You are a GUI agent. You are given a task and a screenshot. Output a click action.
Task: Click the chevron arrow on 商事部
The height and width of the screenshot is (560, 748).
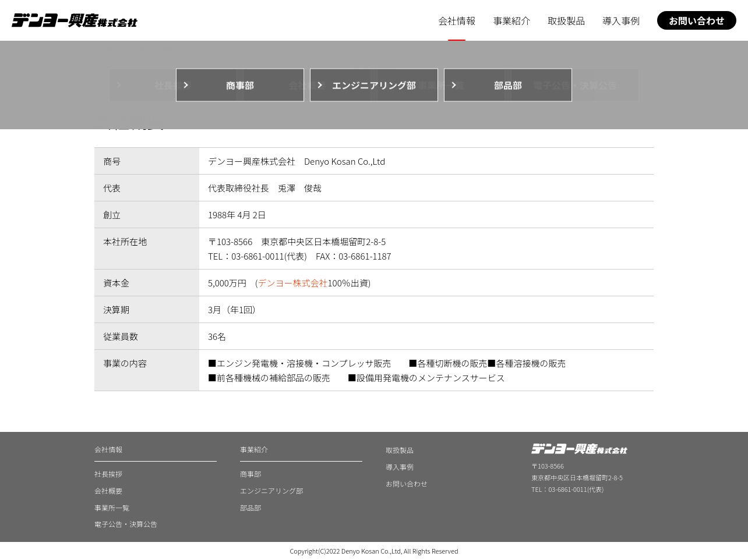pyautogui.click(x=186, y=85)
